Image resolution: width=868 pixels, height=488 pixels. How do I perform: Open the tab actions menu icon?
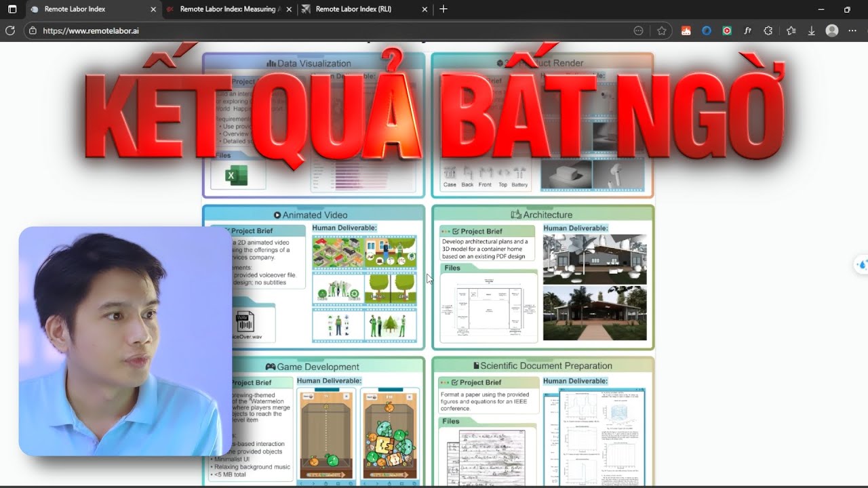tap(12, 9)
